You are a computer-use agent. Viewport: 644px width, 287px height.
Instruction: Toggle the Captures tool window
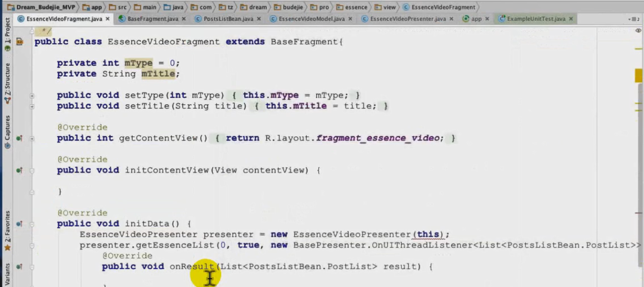(x=7, y=132)
